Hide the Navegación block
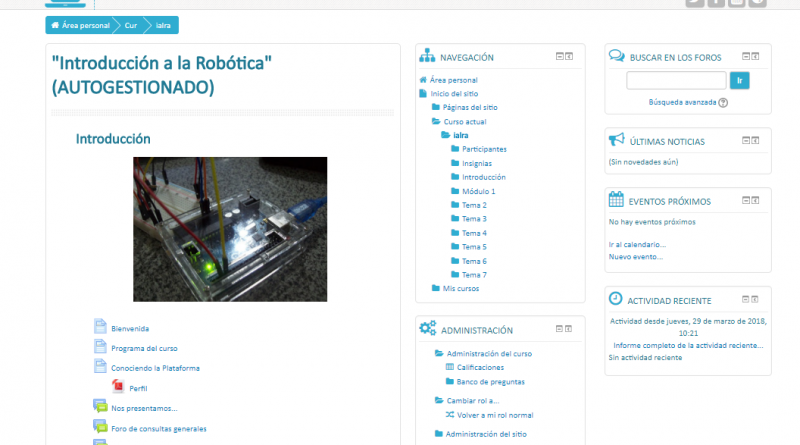 [559, 57]
